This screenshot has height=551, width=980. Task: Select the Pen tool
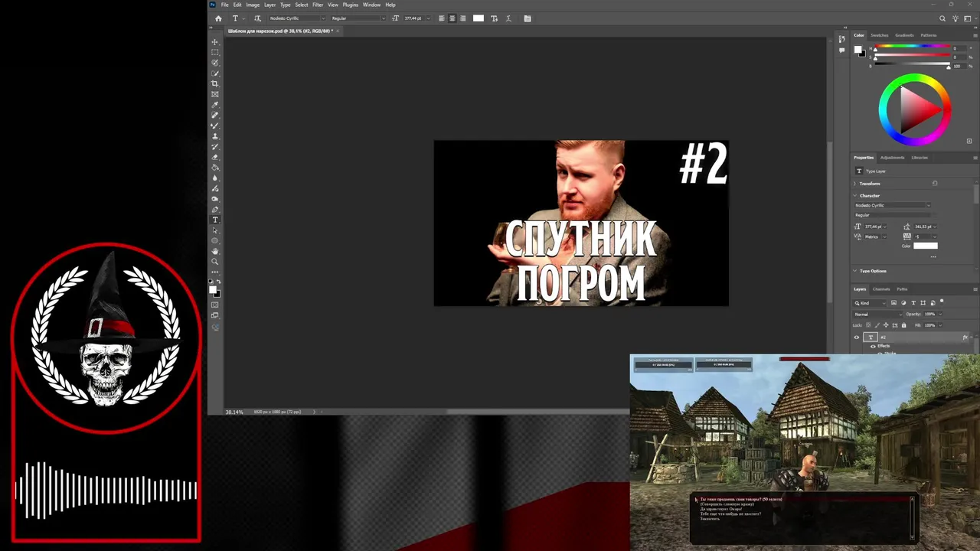coord(214,209)
